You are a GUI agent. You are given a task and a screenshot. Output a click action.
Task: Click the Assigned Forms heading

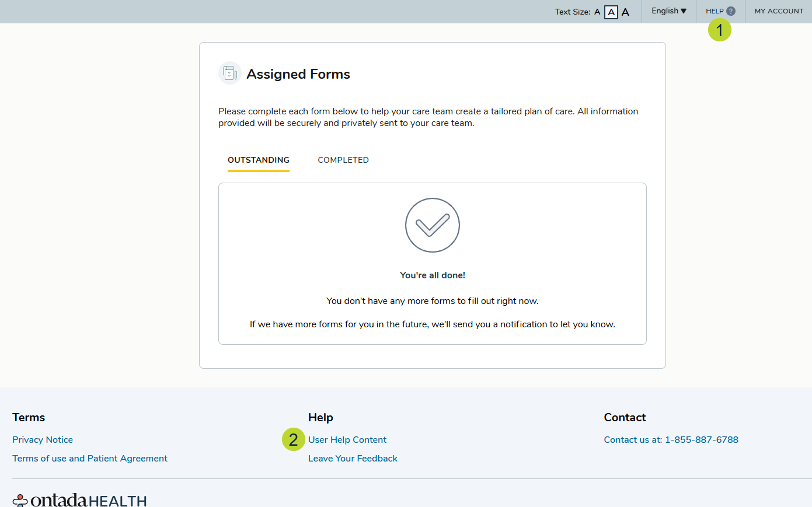coord(298,74)
